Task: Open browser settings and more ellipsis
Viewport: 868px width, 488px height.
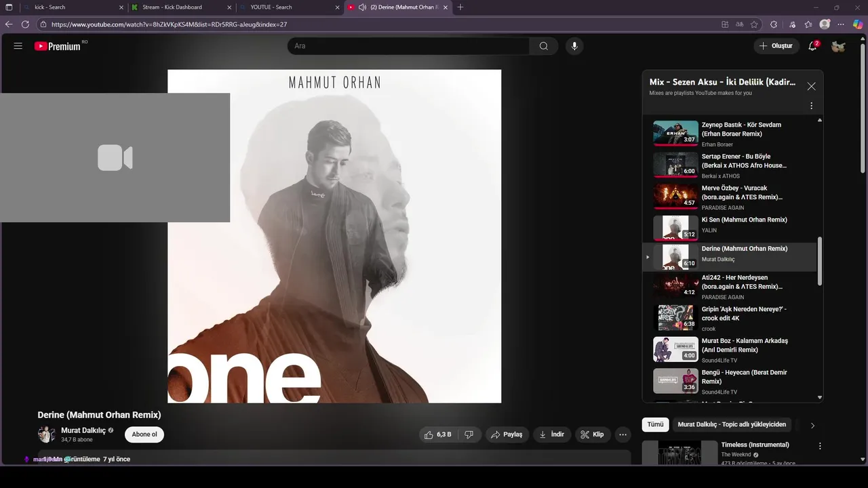Action: [x=841, y=24]
